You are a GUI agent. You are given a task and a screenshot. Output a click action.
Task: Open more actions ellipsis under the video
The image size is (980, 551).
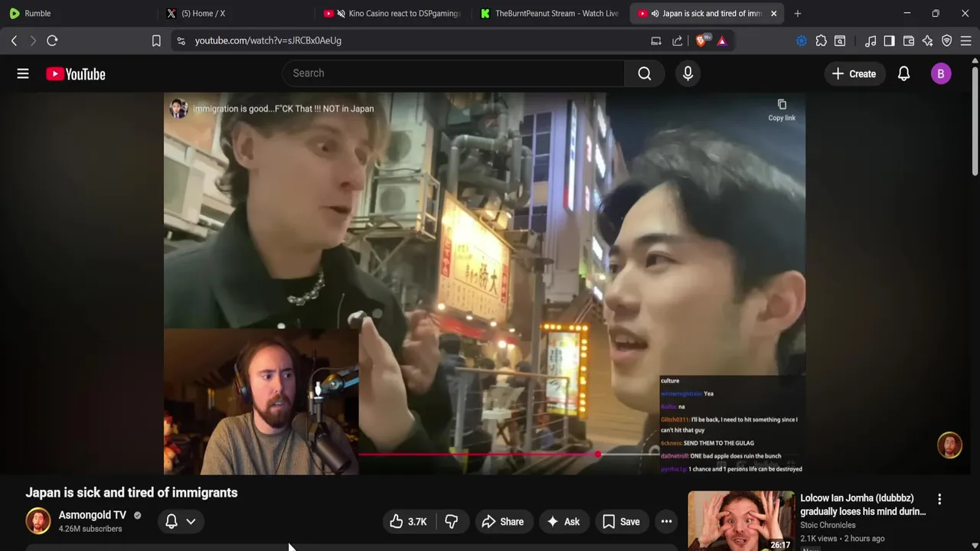pyautogui.click(x=667, y=522)
